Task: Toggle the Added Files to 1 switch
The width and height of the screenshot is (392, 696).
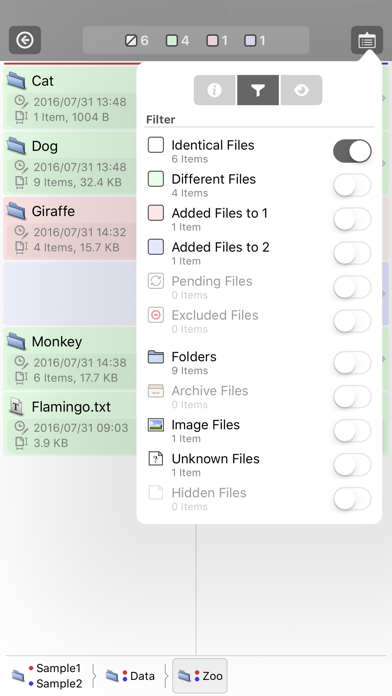Action: point(352,219)
